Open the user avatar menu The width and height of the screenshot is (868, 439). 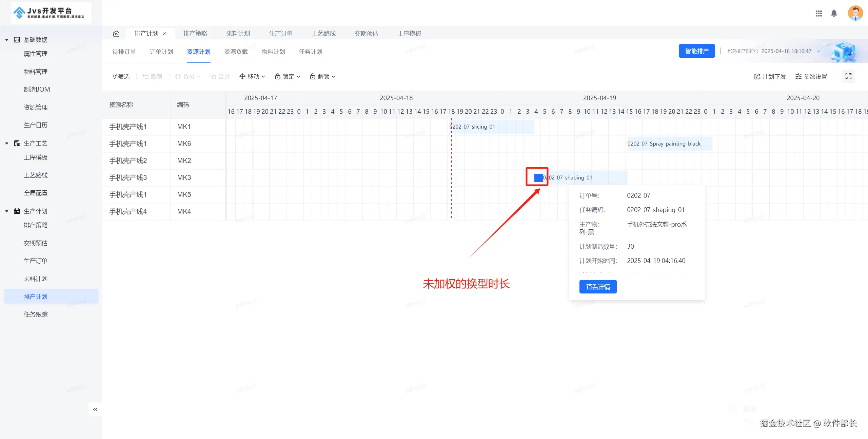point(855,13)
